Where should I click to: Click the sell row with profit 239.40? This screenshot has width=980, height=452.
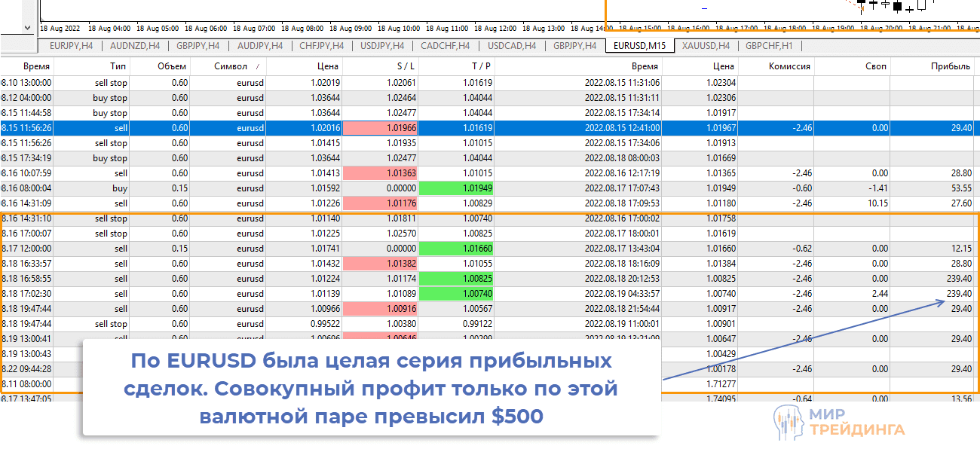click(x=302, y=279)
